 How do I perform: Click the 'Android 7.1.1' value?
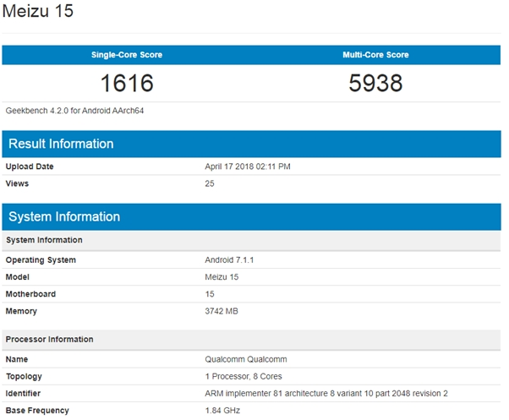pos(229,260)
